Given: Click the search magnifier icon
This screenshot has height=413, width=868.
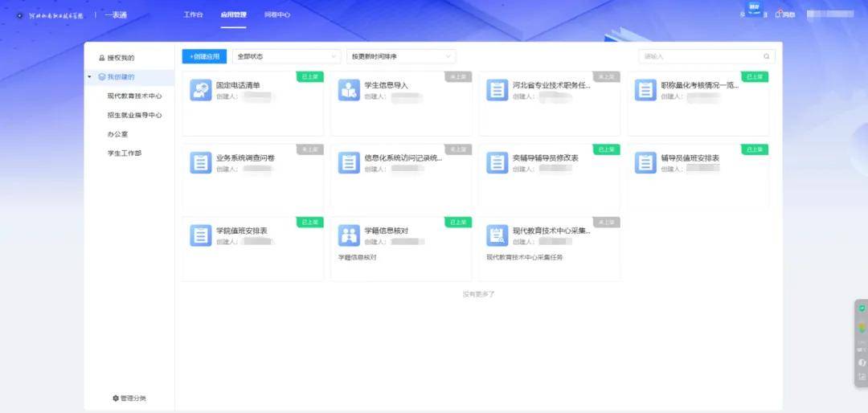Looking at the screenshot, I should click(767, 56).
